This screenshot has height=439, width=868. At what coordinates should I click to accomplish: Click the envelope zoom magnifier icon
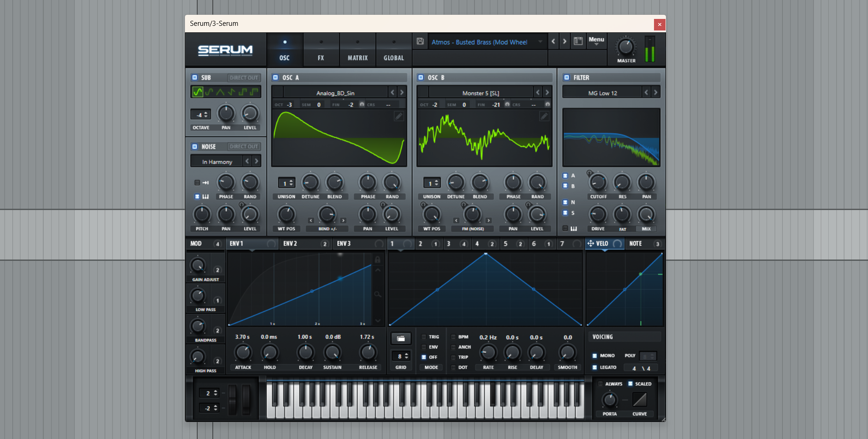tap(378, 294)
